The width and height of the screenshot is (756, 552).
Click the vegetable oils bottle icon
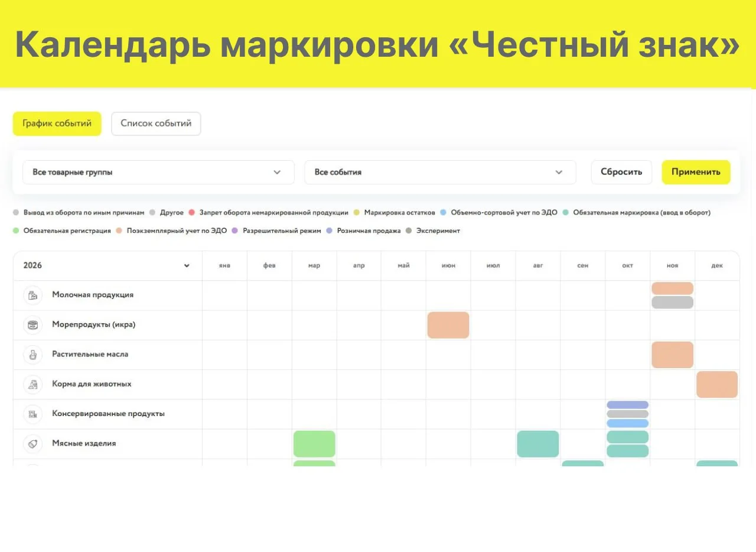click(x=33, y=355)
